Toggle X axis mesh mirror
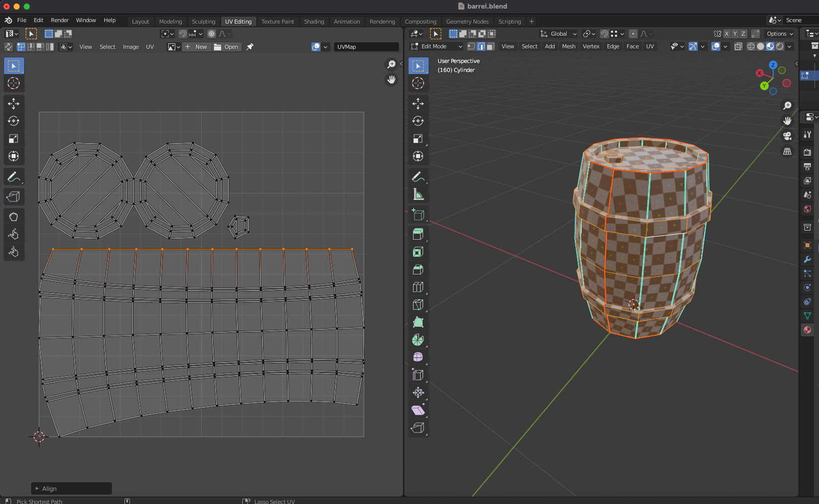819x504 pixels. (726, 34)
